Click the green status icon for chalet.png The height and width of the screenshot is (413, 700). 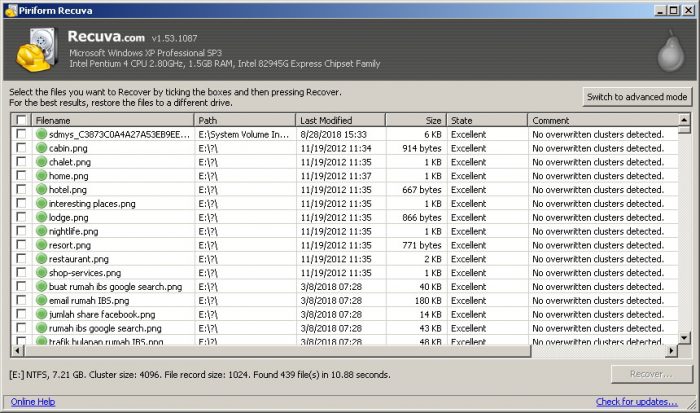click(x=42, y=162)
